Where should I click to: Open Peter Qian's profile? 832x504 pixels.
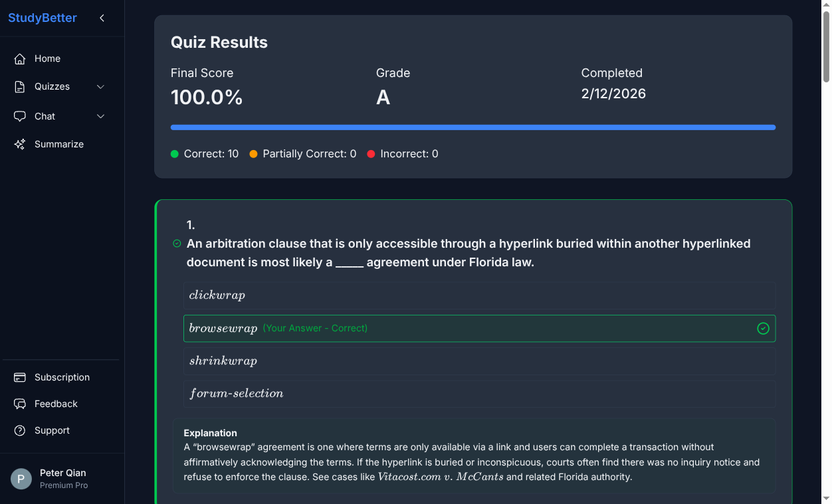(62, 478)
